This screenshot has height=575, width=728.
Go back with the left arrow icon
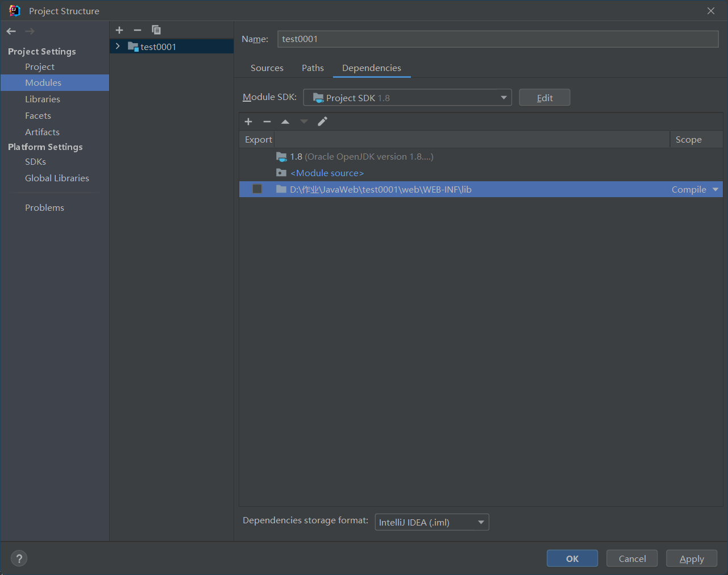[11, 31]
